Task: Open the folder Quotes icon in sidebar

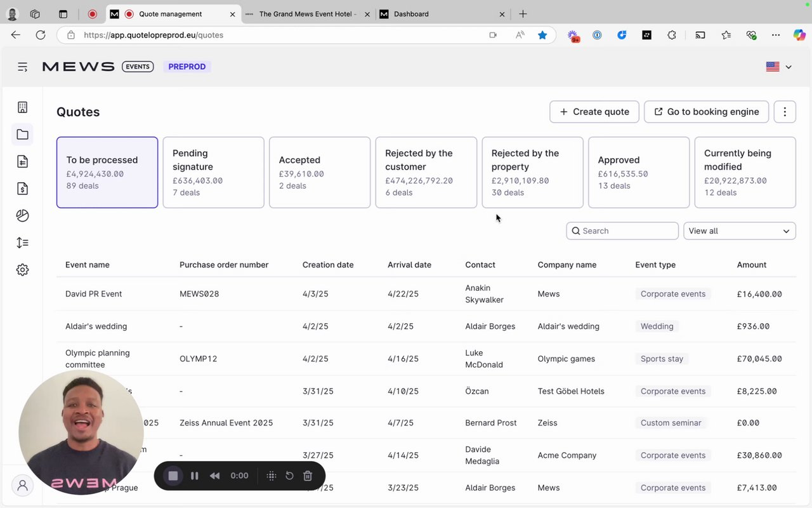Action: [x=22, y=135]
